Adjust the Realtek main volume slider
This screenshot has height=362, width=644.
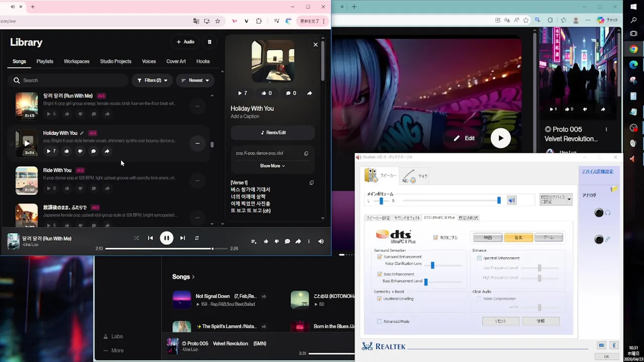pos(499,200)
